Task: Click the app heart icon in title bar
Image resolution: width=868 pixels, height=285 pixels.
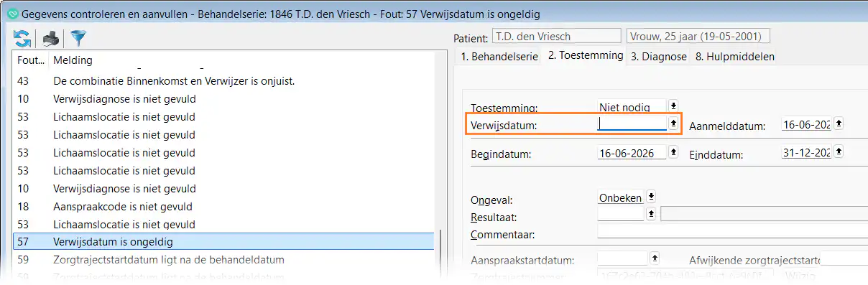Action: (x=11, y=14)
